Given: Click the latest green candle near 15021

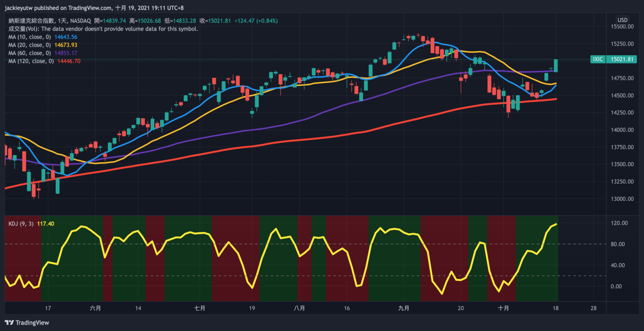Looking at the screenshot, I should [x=556, y=66].
